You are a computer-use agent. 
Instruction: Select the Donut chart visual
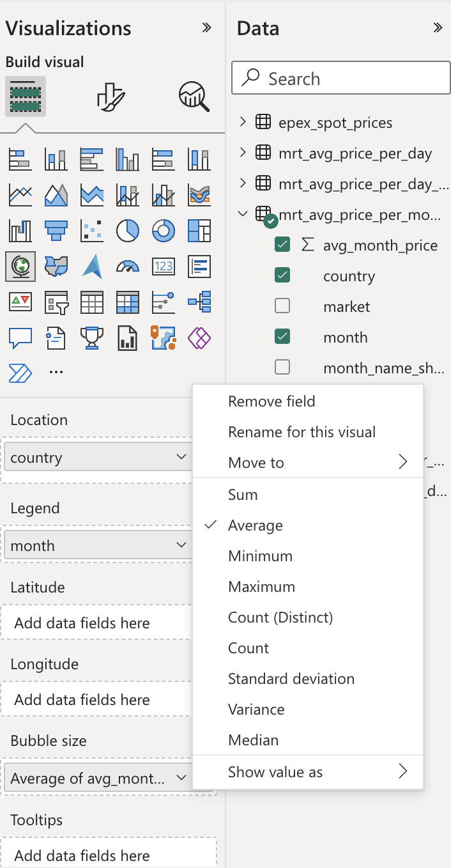[163, 230]
